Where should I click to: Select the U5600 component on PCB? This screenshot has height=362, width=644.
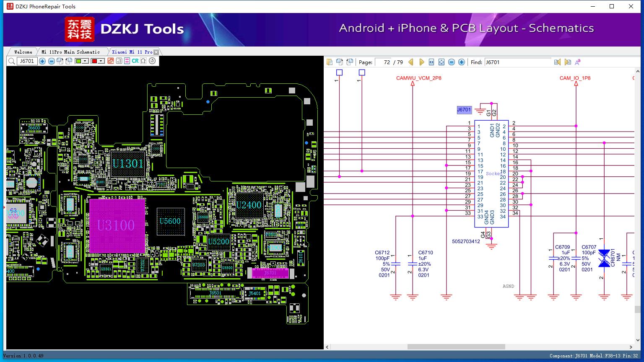[x=170, y=221]
